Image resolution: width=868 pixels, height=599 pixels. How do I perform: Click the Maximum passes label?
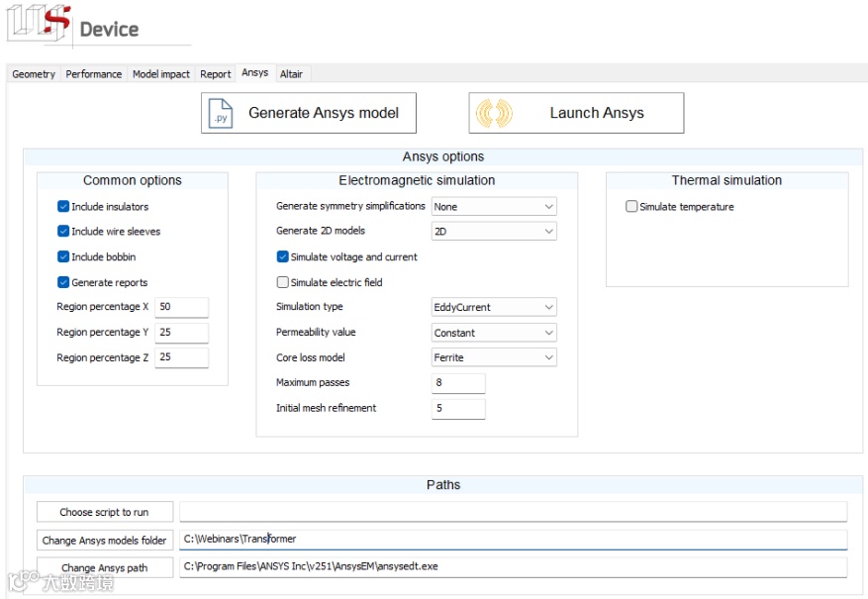[x=313, y=382]
